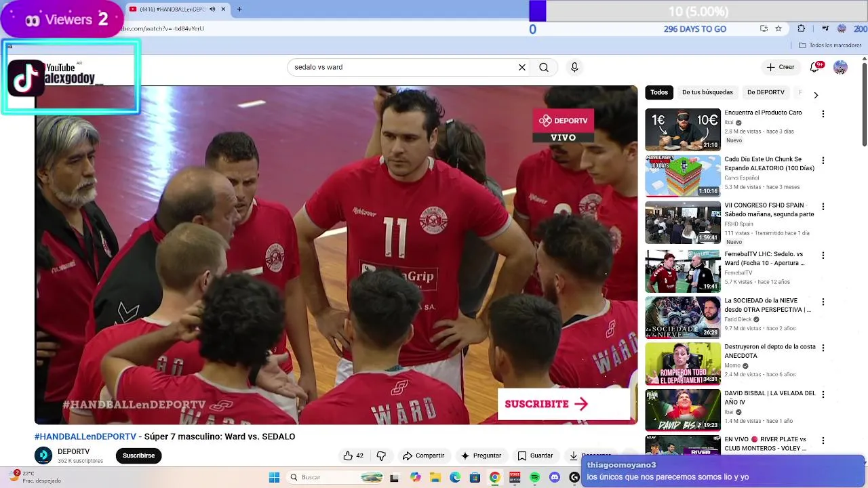
Task: Show more filter chips with right arrow
Action: click(816, 95)
